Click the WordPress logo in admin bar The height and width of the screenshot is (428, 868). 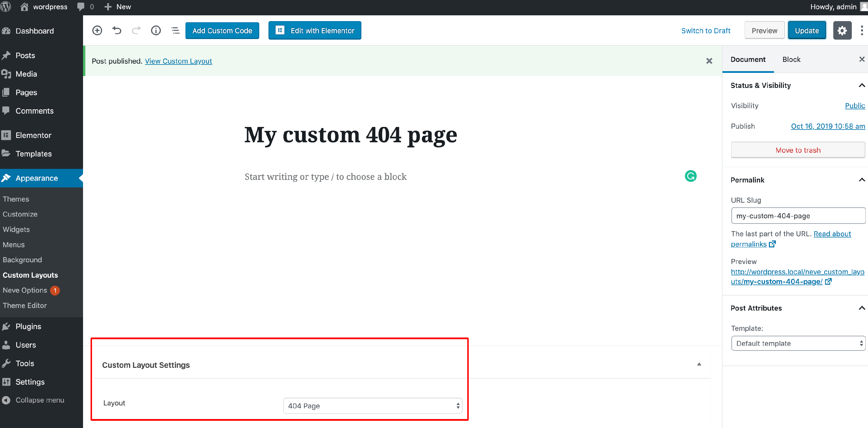coord(6,7)
